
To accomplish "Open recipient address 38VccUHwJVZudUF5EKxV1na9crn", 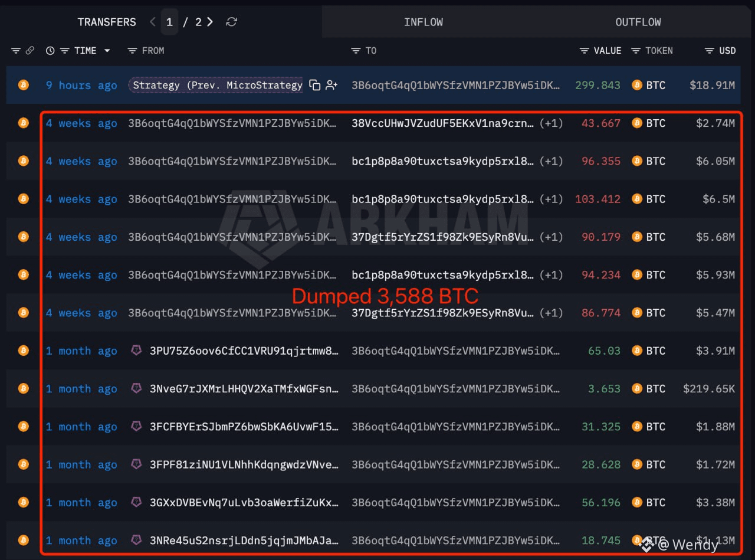I will (444, 123).
